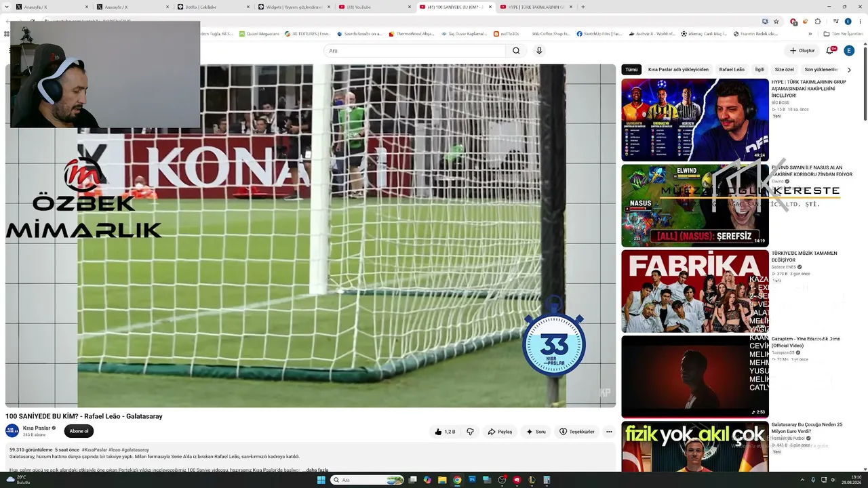Switch to the BotRix | Çekilişler tab
The height and width of the screenshot is (488, 868).
[x=213, y=7]
